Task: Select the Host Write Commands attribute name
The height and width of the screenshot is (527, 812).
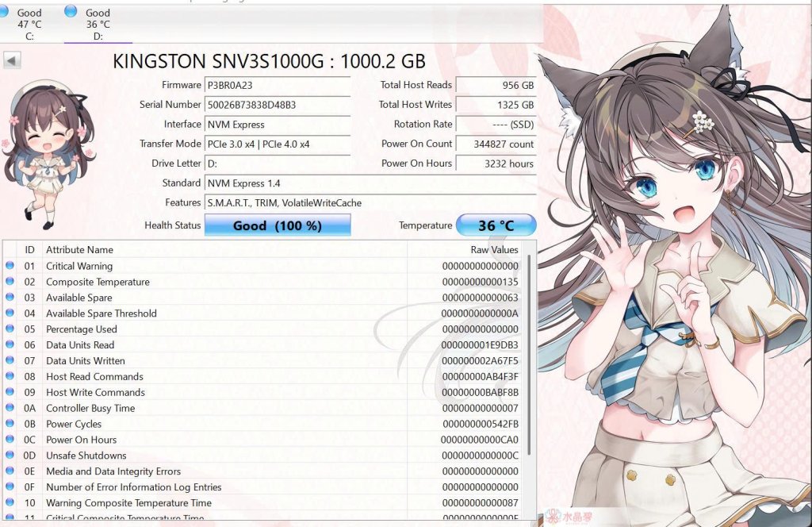Action: [96, 392]
